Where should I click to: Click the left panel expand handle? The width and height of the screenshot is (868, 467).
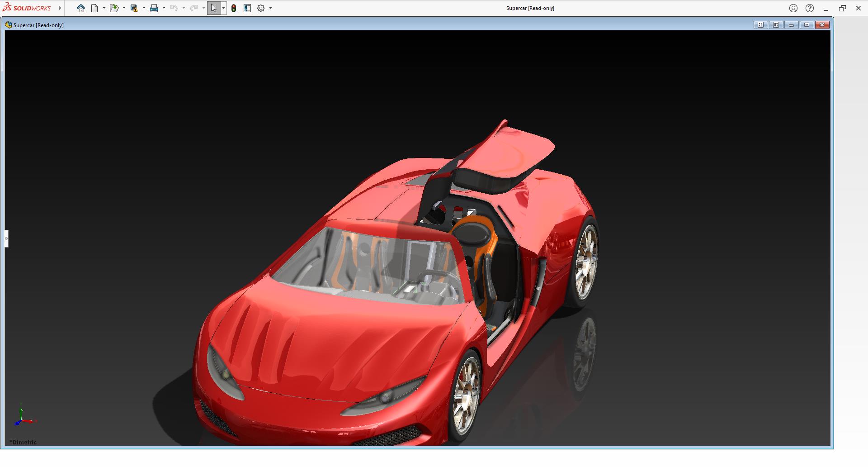[6, 238]
